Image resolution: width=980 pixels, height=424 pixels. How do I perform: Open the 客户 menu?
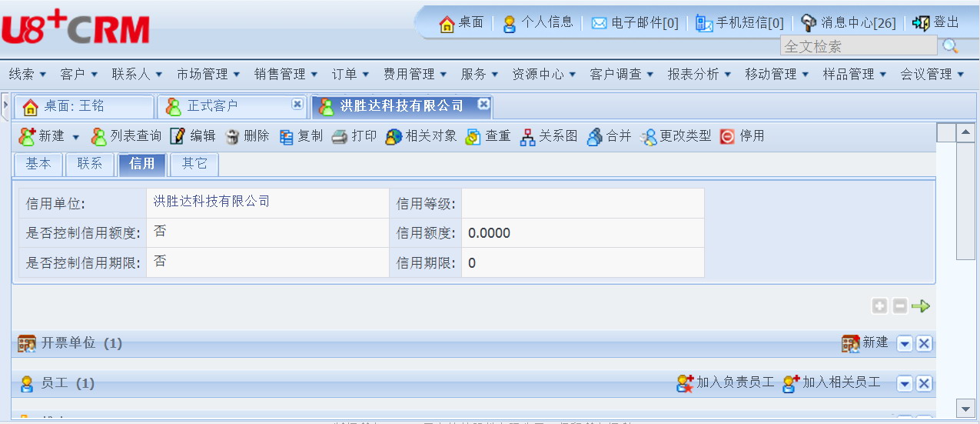pos(79,74)
